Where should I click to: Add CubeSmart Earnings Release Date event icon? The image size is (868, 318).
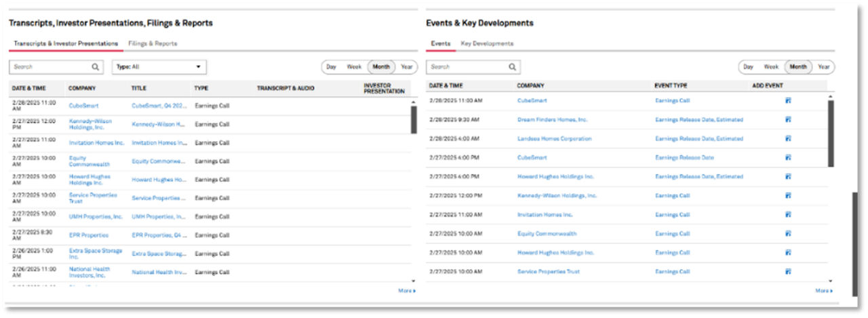pos(788,157)
